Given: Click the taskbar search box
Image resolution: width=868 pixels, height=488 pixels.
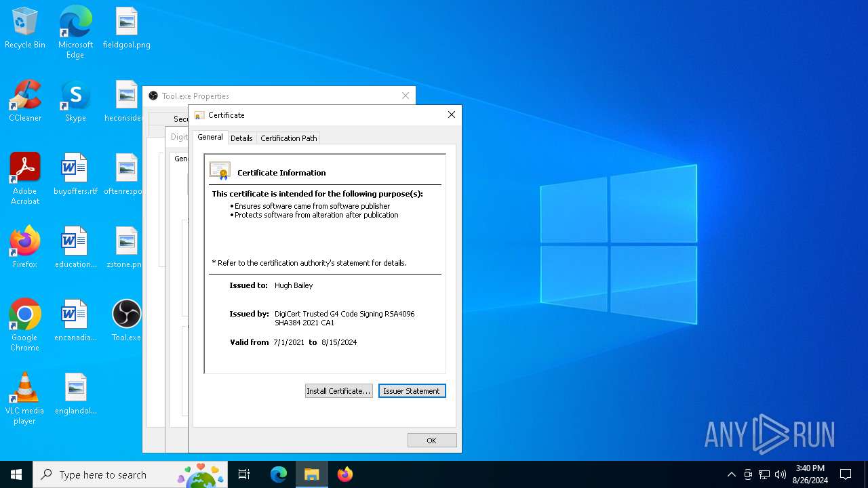Looking at the screenshot, I should (131, 474).
